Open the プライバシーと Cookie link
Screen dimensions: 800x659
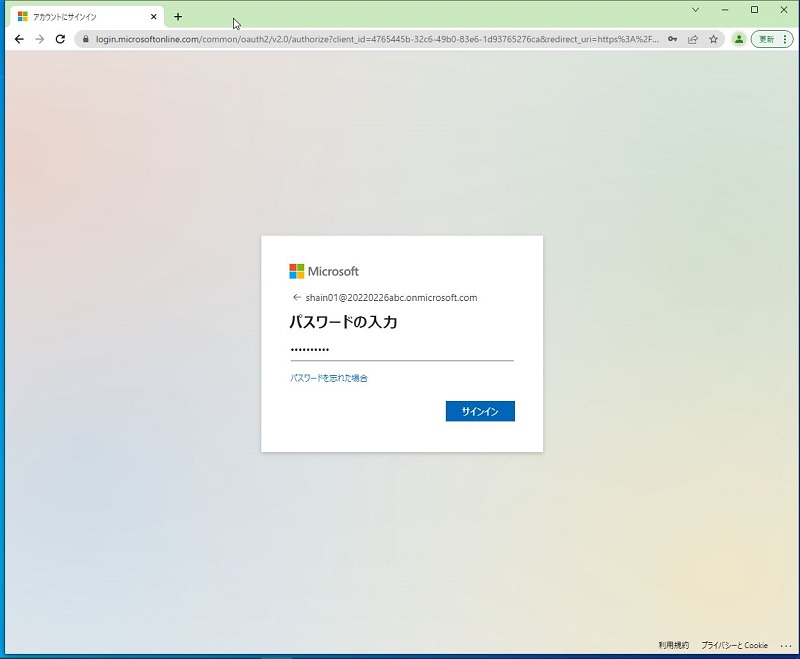(734, 645)
